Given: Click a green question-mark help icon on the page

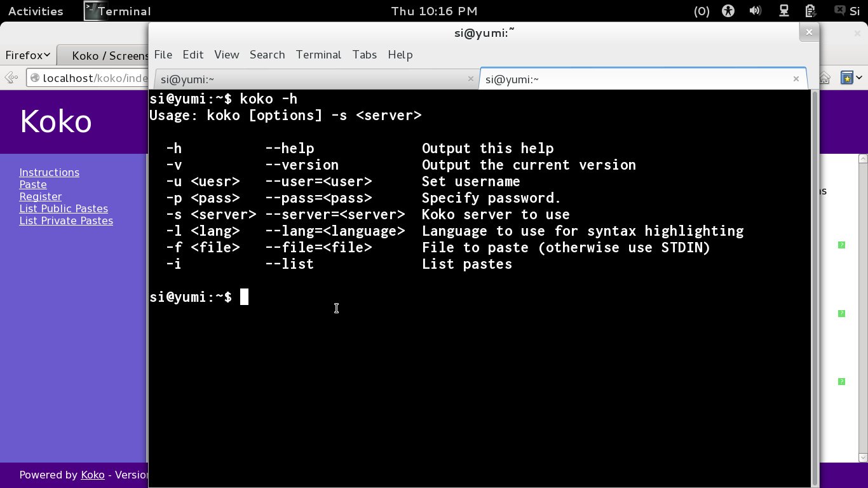Looking at the screenshot, I should (x=842, y=245).
